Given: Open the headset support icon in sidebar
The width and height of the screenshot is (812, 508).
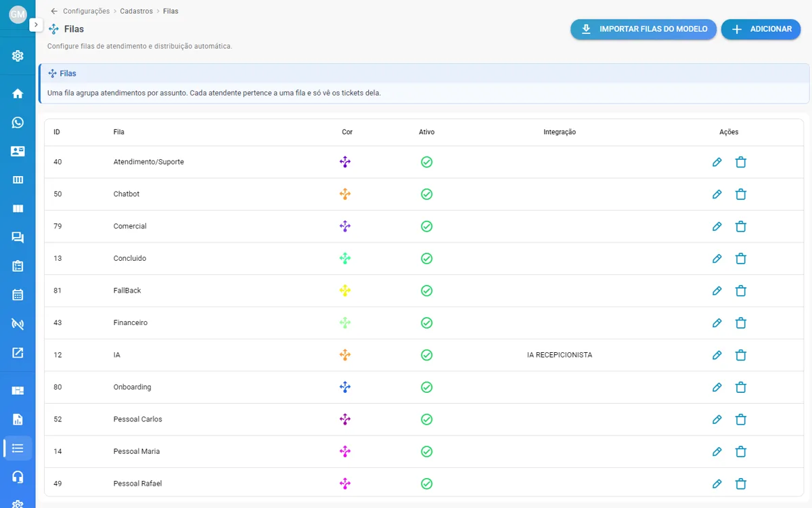Looking at the screenshot, I should coord(18,477).
